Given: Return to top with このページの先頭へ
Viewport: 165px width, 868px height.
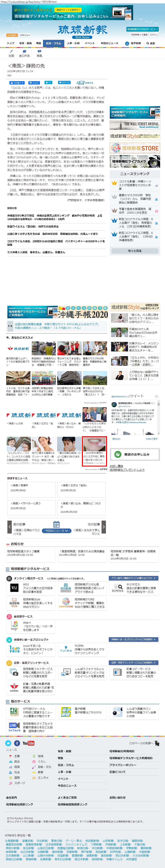Looking at the screenshot, I should pyautogui.click(x=145, y=743).
